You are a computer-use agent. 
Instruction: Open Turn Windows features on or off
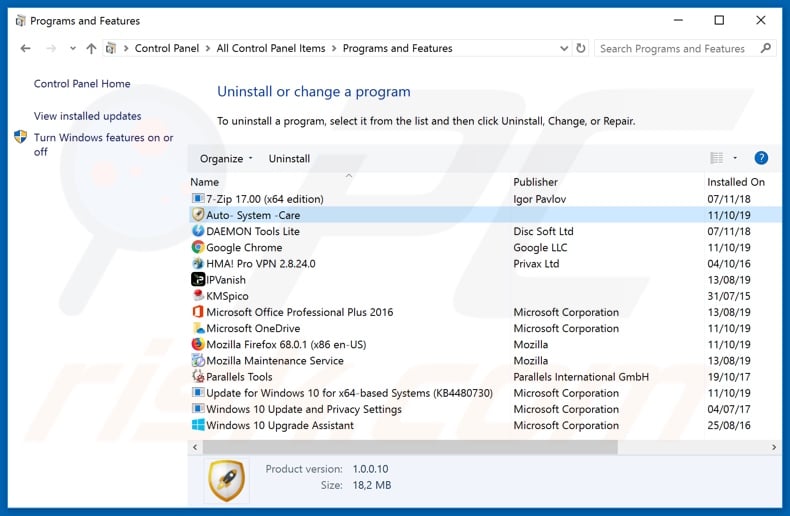click(x=103, y=145)
